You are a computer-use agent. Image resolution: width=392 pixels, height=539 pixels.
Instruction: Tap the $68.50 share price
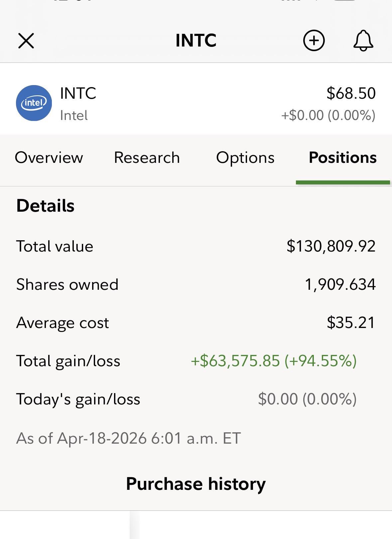[351, 93]
